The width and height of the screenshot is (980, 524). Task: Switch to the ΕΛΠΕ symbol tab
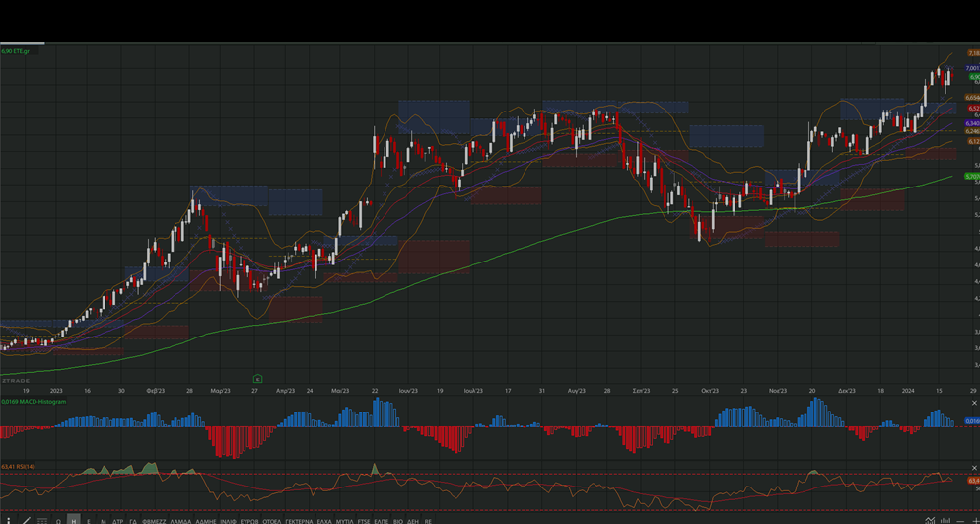point(382,521)
